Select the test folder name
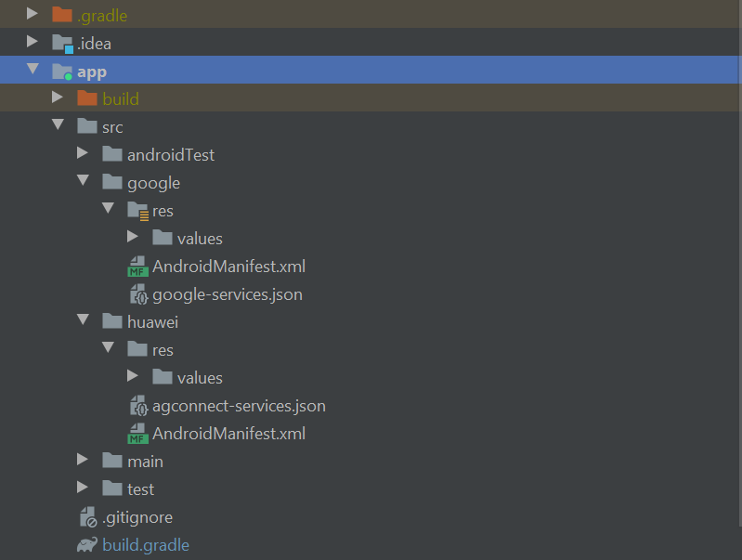Image resolution: width=742 pixels, height=560 pixels. [x=140, y=489]
